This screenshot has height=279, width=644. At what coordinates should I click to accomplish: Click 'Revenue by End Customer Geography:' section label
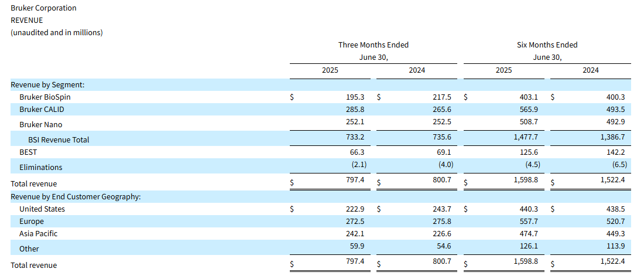(x=76, y=197)
